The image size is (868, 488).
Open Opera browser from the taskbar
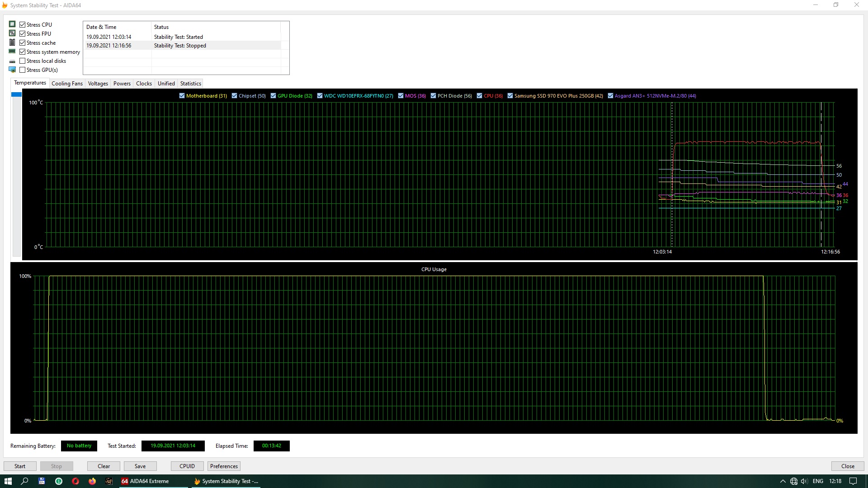(75, 481)
